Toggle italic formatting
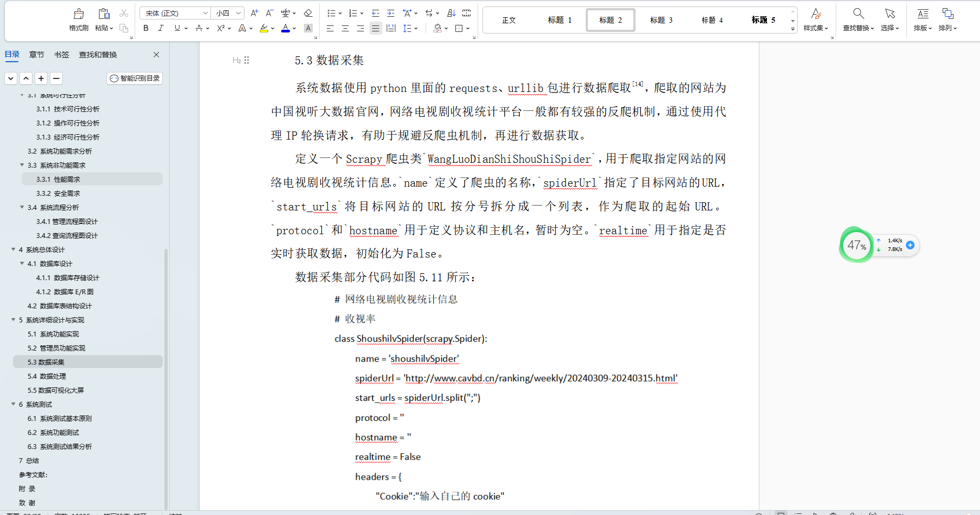The height and width of the screenshot is (515, 980). click(161, 28)
